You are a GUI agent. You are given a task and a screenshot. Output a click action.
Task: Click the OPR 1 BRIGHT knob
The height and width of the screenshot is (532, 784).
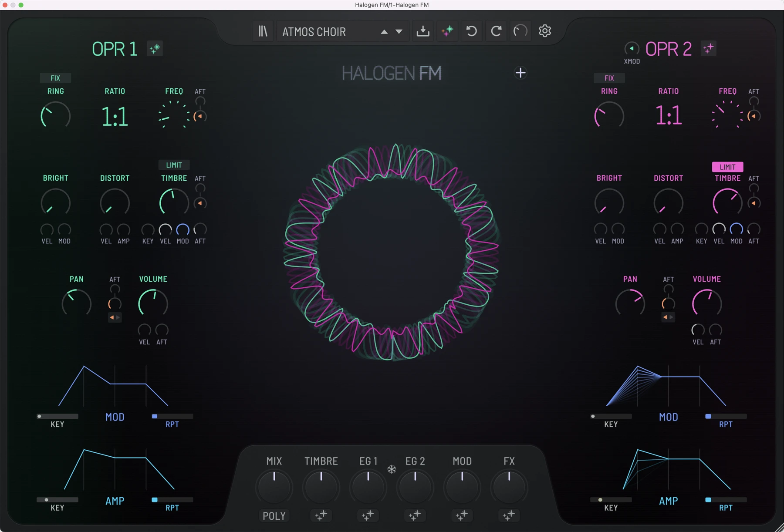pos(55,202)
